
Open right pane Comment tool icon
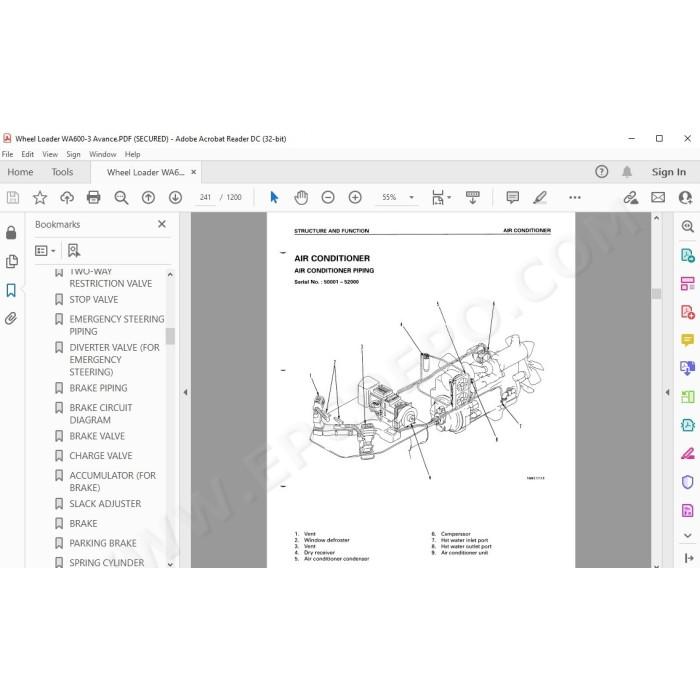tap(688, 340)
